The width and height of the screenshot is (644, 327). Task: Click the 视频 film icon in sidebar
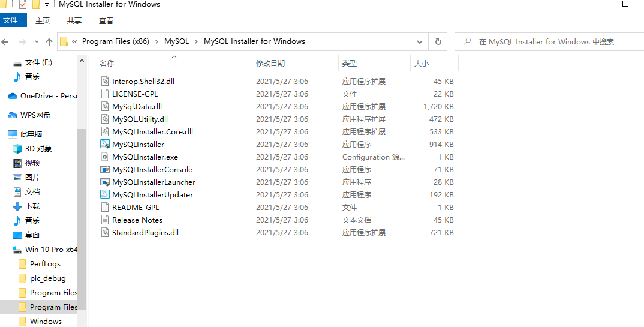point(17,163)
